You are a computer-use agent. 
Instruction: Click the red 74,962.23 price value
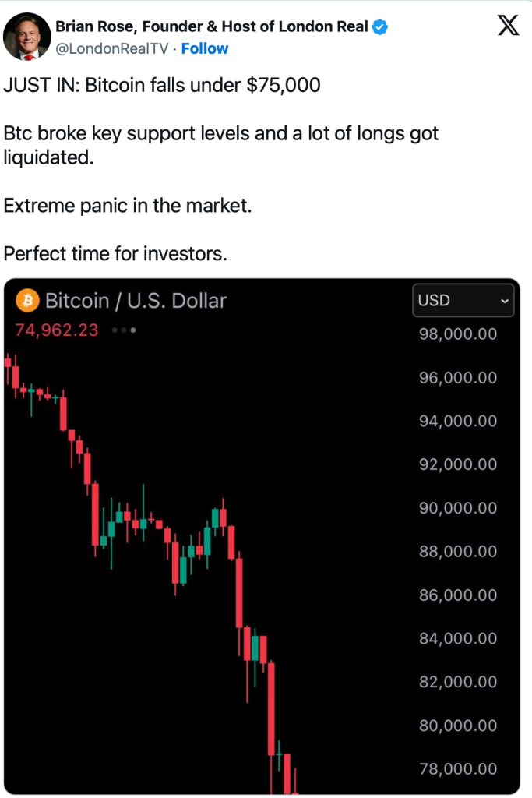(x=57, y=330)
